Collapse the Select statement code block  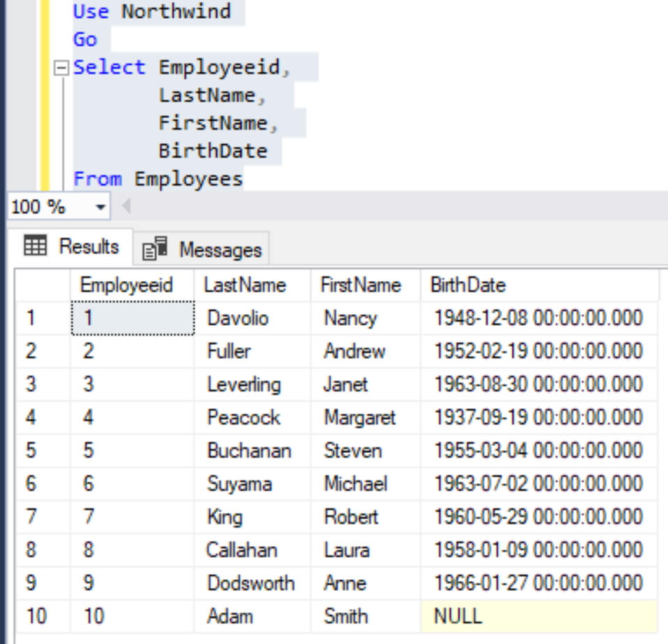tap(63, 67)
